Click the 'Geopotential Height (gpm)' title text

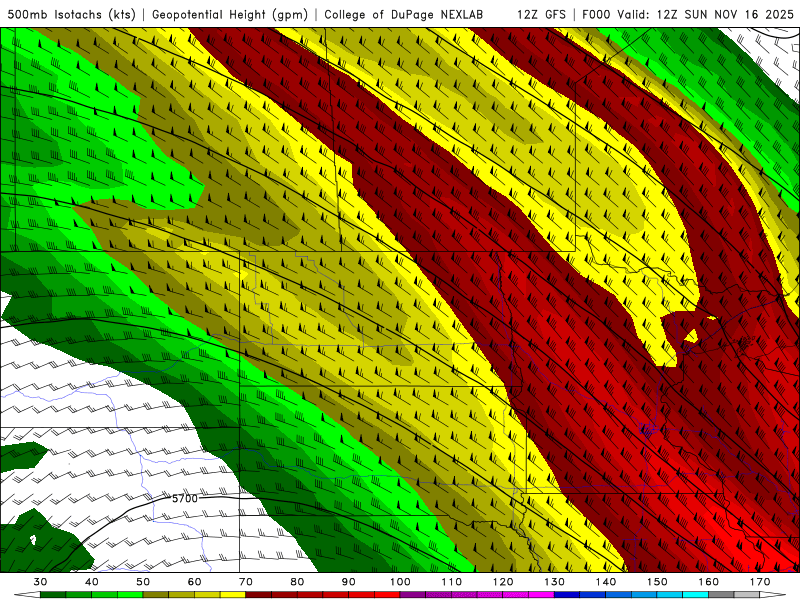[231, 14]
